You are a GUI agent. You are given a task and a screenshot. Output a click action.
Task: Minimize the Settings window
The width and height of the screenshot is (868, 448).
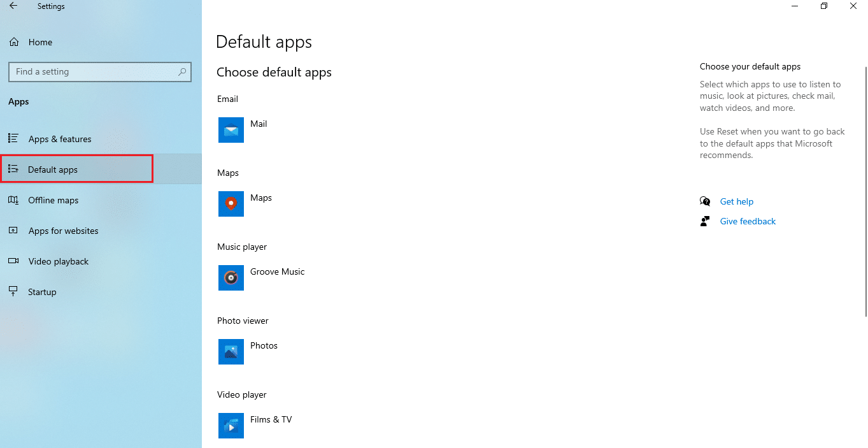(795, 6)
